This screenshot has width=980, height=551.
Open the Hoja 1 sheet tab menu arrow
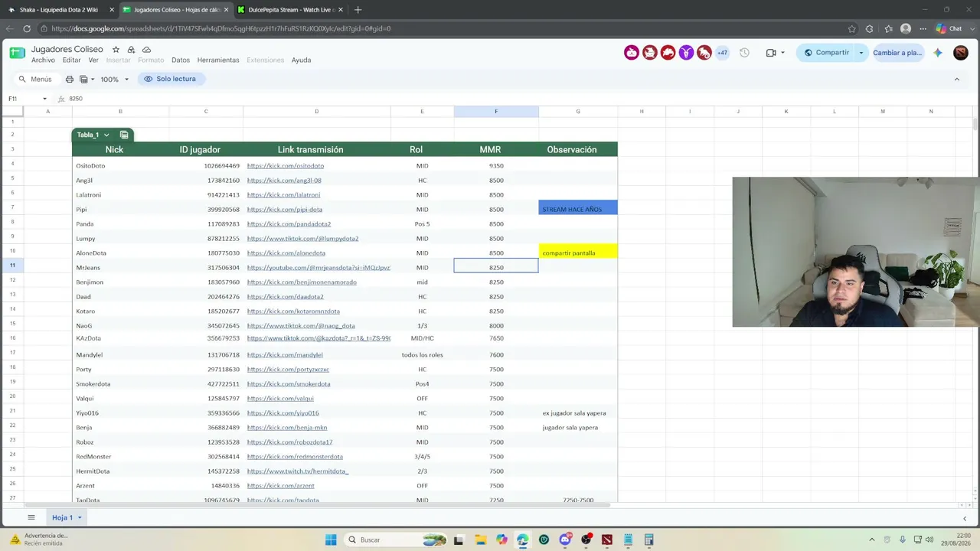tap(79, 518)
